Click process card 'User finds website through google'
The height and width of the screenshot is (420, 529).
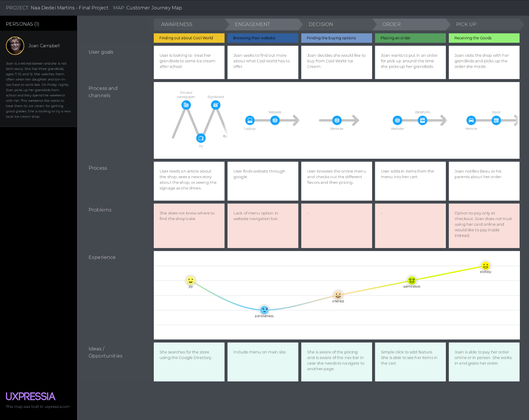coord(263,181)
